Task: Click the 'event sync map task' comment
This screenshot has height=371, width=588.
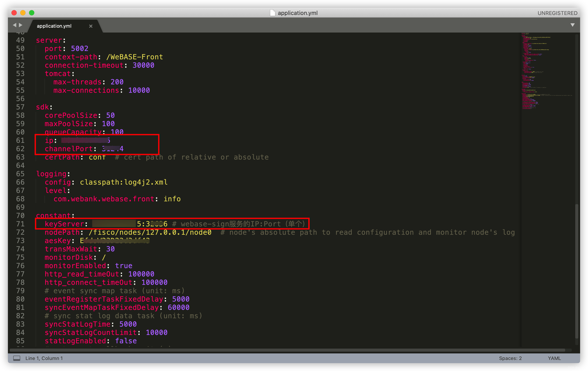Action: pos(115,291)
